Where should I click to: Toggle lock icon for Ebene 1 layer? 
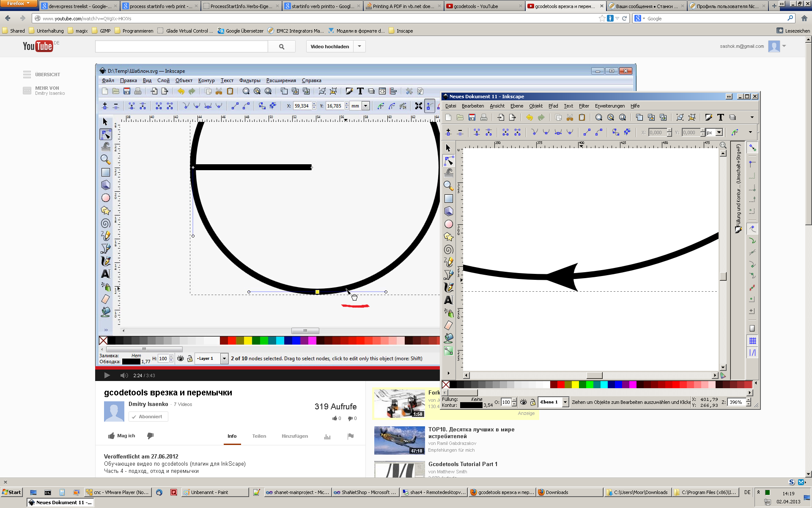click(533, 402)
